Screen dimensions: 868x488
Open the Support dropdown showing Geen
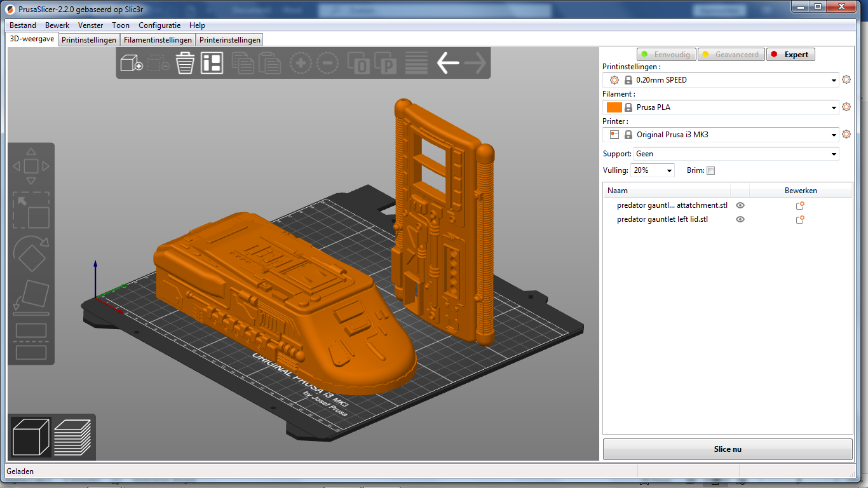point(736,154)
